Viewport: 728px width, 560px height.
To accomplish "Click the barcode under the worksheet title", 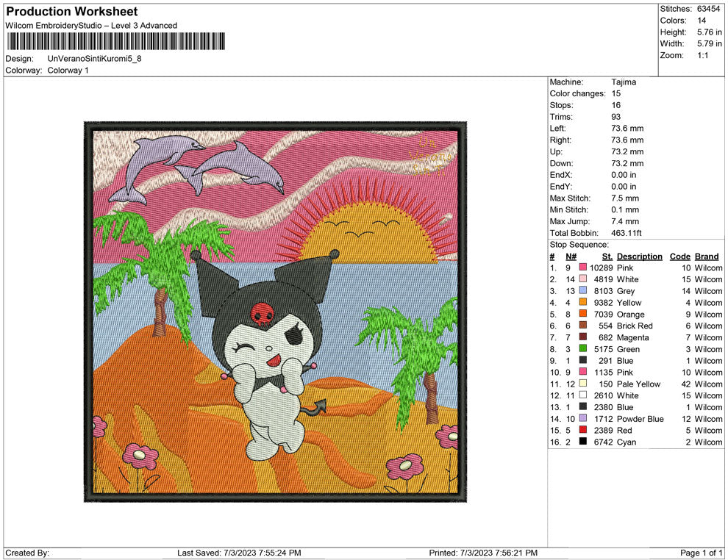I will (115, 41).
